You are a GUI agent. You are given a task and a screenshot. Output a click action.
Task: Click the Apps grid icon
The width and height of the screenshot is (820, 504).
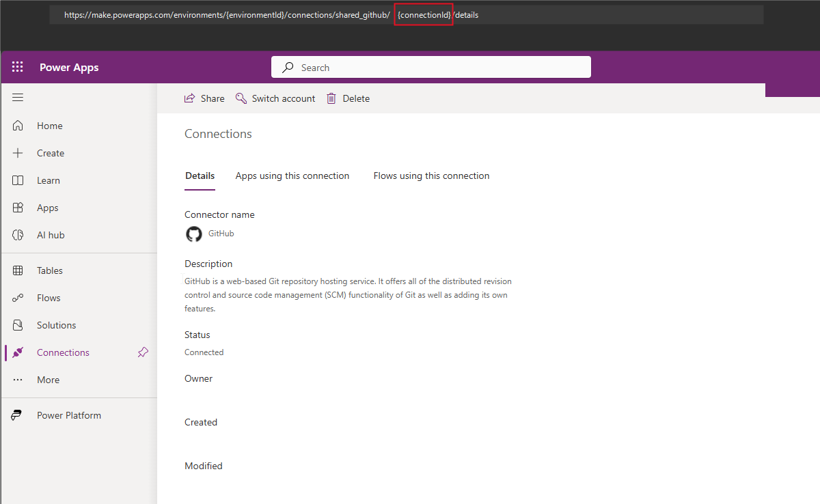click(x=18, y=208)
